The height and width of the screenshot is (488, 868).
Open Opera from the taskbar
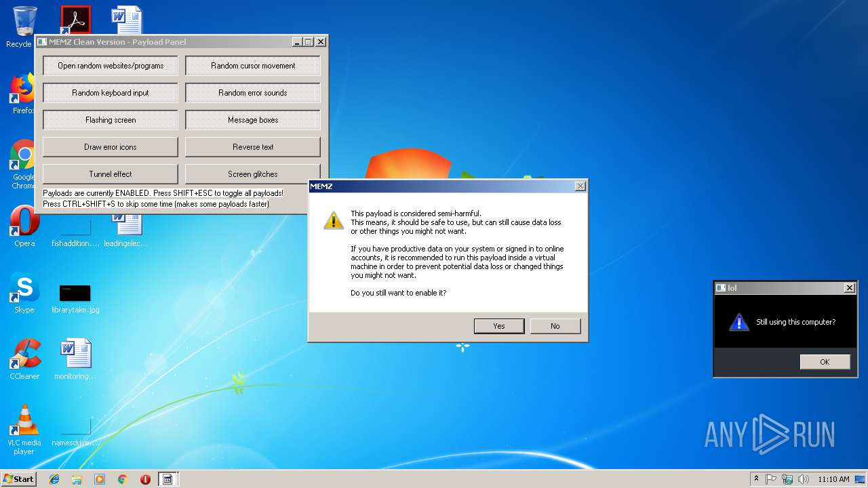pyautogui.click(x=145, y=479)
